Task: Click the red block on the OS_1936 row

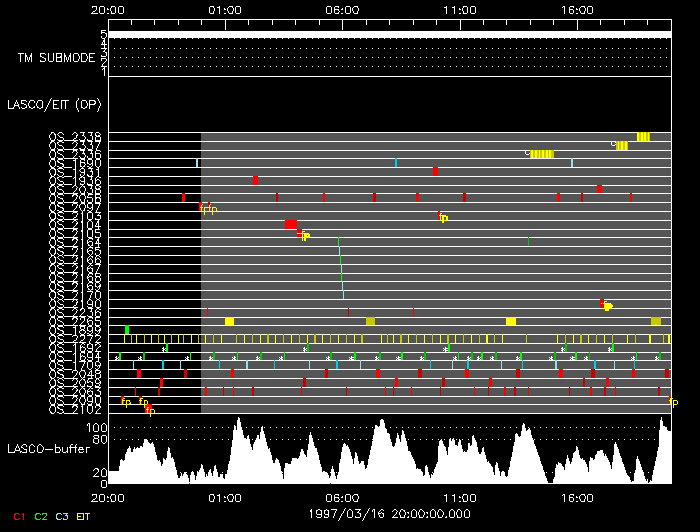Action: [256, 180]
